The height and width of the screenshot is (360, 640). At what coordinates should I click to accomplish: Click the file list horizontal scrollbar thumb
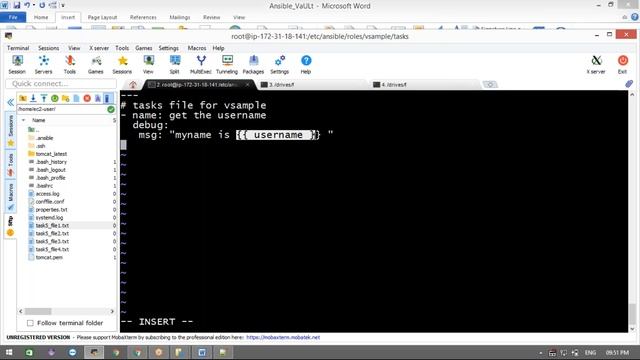tap(38, 311)
